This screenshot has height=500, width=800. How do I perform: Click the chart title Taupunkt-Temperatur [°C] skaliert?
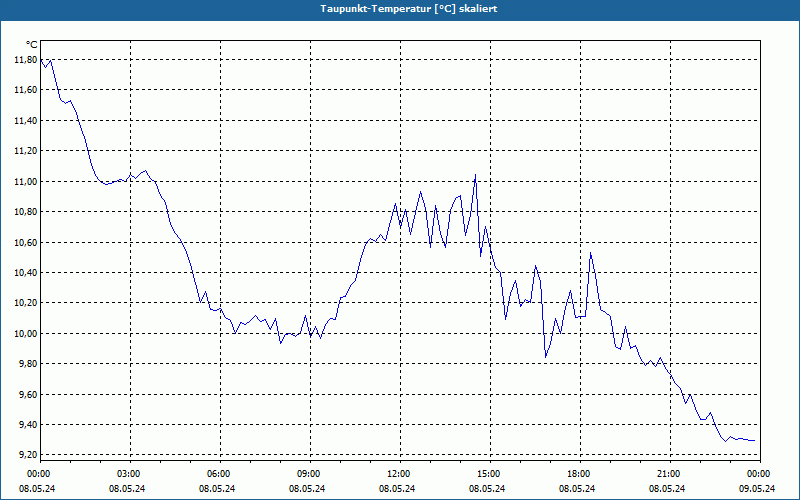pos(409,9)
